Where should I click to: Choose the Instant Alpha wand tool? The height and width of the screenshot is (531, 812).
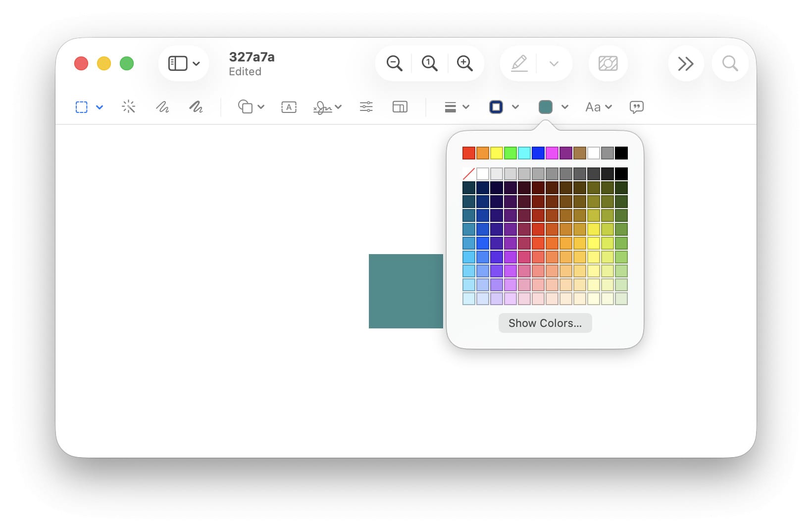pos(129,107)
